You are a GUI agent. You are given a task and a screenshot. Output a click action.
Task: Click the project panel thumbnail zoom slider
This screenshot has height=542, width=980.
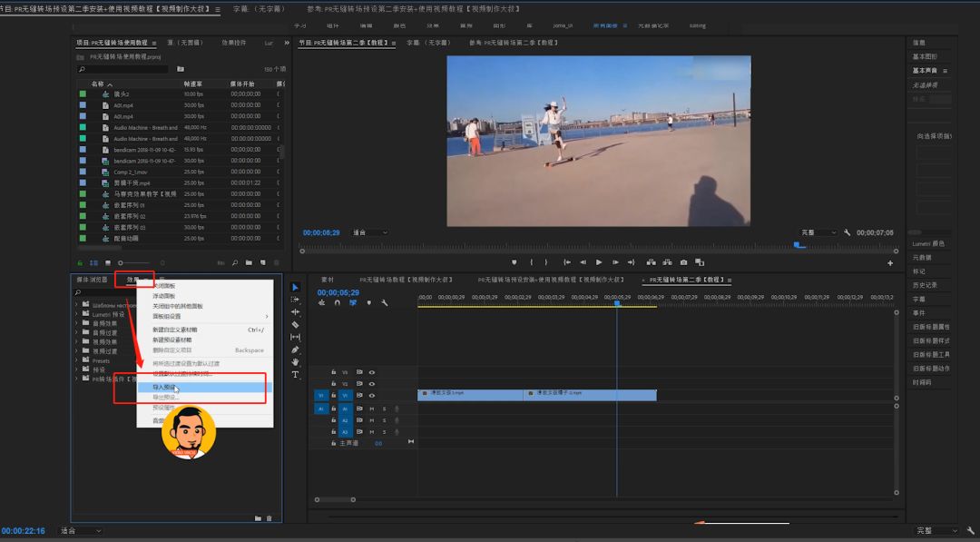[x=122, y=263]
